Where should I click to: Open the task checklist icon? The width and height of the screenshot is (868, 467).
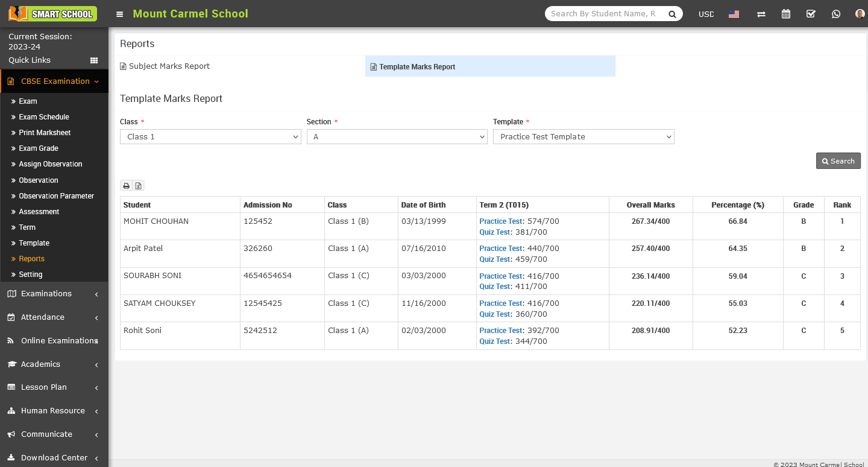(x=811, y=14)
